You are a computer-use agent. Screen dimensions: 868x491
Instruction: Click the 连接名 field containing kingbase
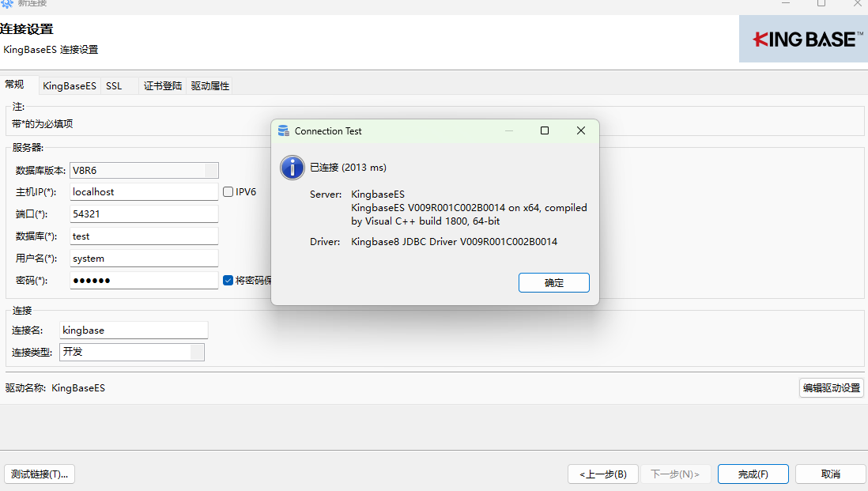point(134,330)
